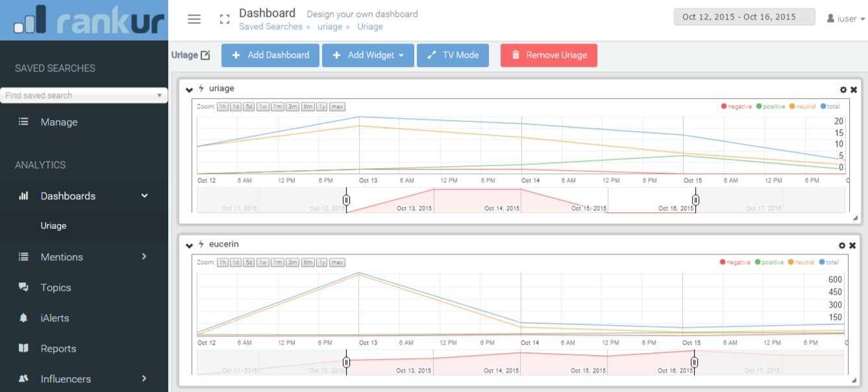The width and height of the screenshot is (868, 392).
Task: Open the gear settings of the eucerin widget
Action: pyautogui.click(x=842, y=245)
